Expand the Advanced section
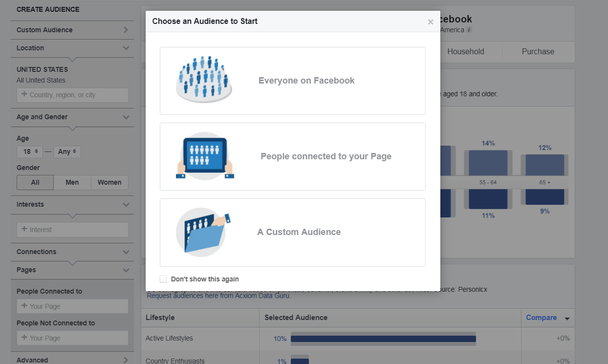Screen dimensions: 608x364 click(x=72, y=360)
